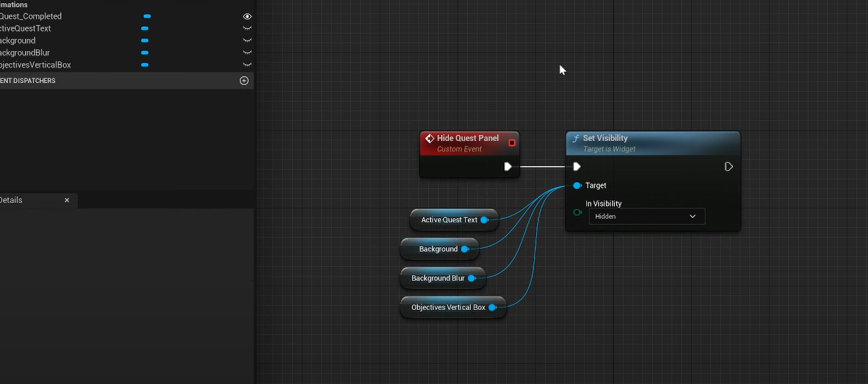Click the Objectives Vertical Box node output pin

point(492,307)
